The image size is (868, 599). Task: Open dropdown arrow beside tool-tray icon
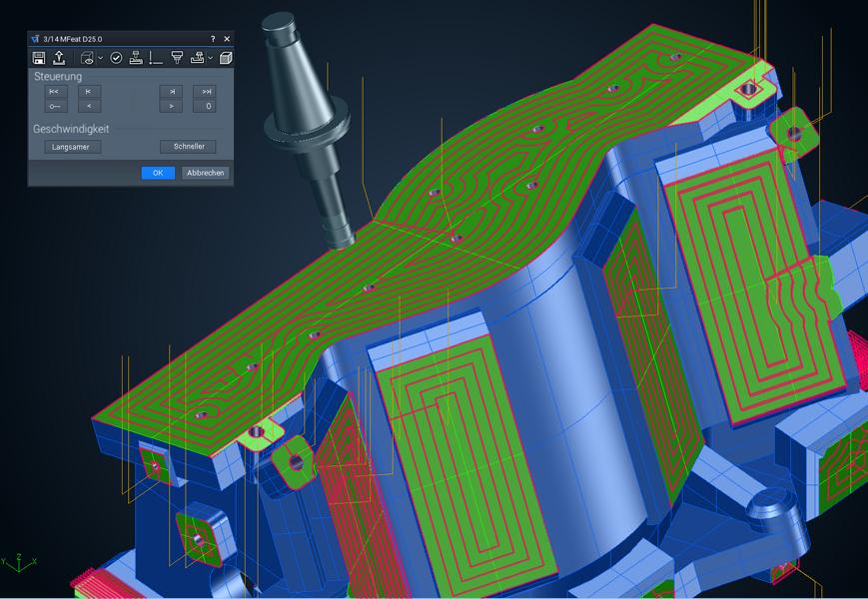(211, 58)
